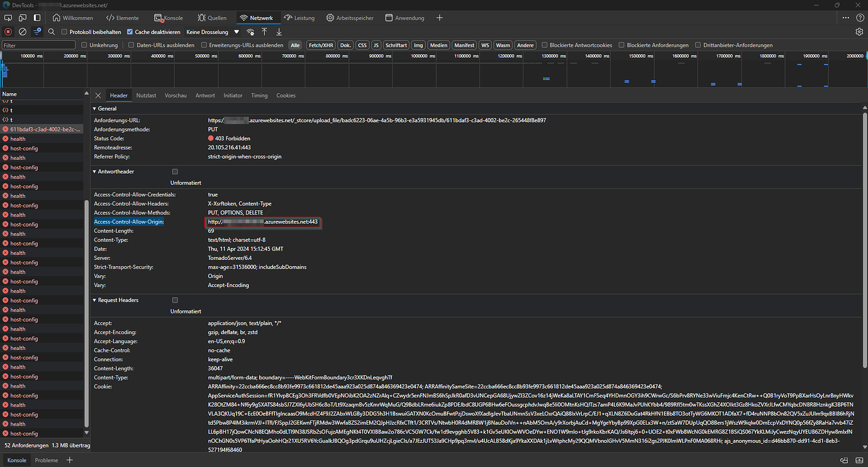
Task: Check Blockierte Antwortcookies option
Action: [545, 45]
